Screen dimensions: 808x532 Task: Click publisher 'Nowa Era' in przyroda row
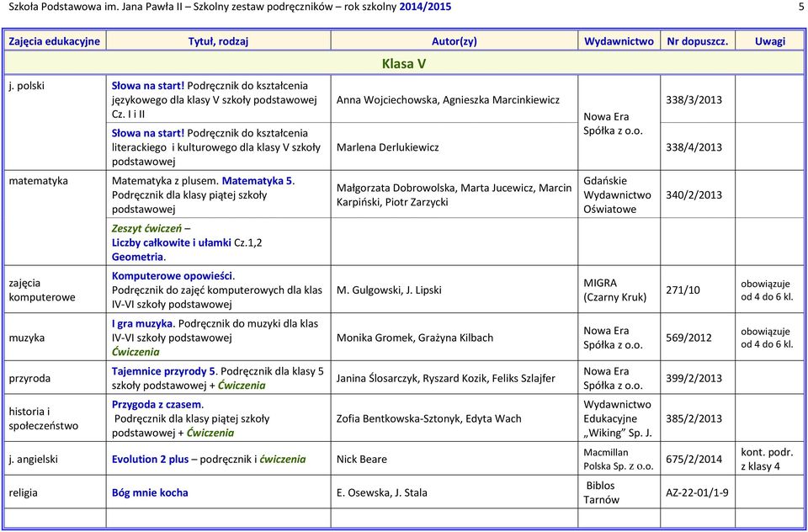614,379
